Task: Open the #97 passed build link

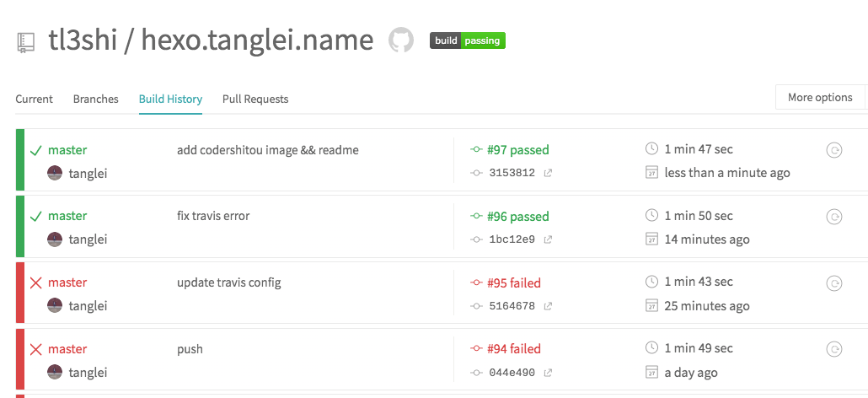Action: (x=517, y=150)
